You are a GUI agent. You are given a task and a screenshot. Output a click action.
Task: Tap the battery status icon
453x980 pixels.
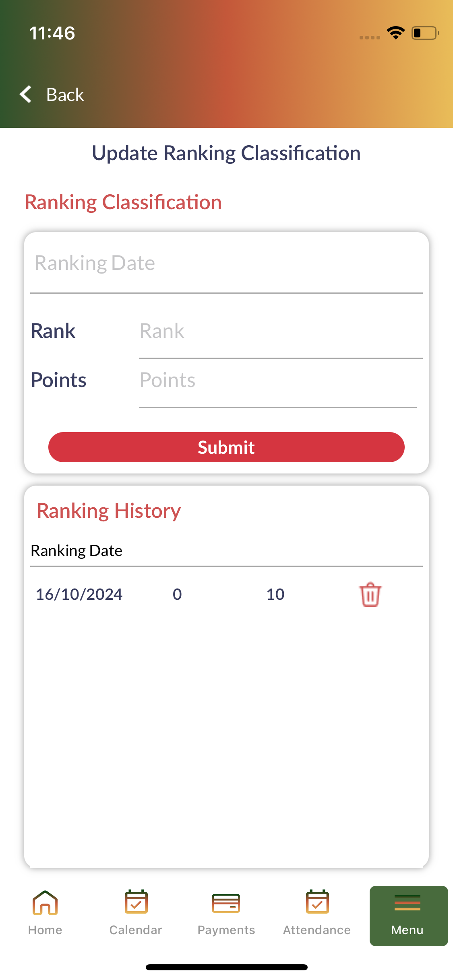tap(425, 33)
